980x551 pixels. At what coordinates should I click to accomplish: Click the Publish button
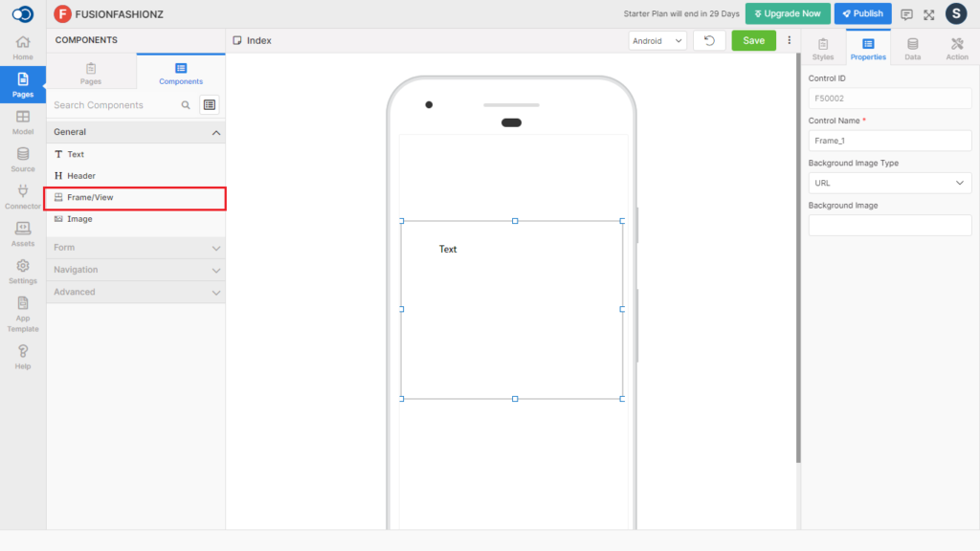click(x=862, y=13)
